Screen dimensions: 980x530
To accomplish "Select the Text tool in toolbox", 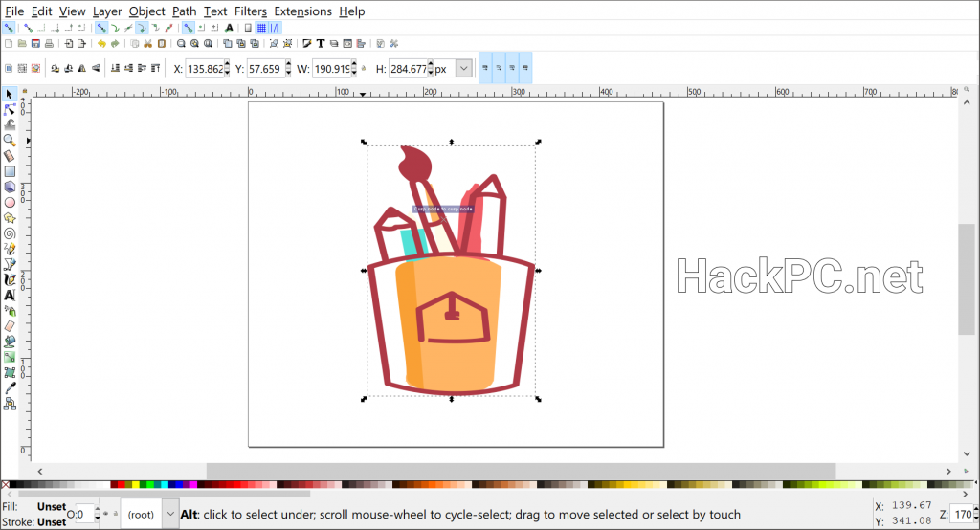I will [x=10, y=295].
